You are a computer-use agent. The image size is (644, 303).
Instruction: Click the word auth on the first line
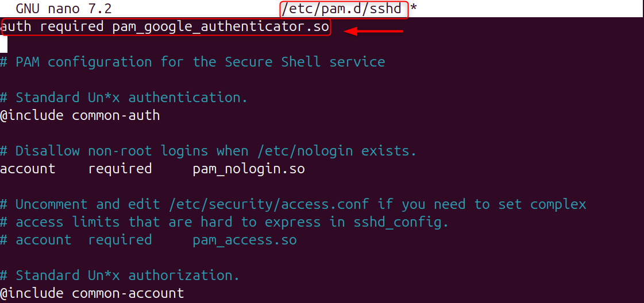click(17, 27)
